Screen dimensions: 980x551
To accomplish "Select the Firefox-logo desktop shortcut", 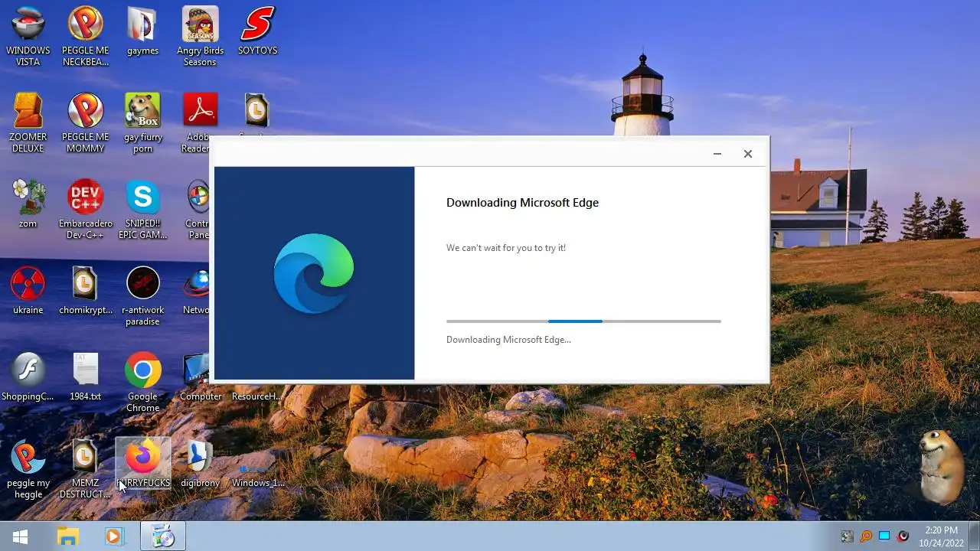I will (x=143, y=464).
